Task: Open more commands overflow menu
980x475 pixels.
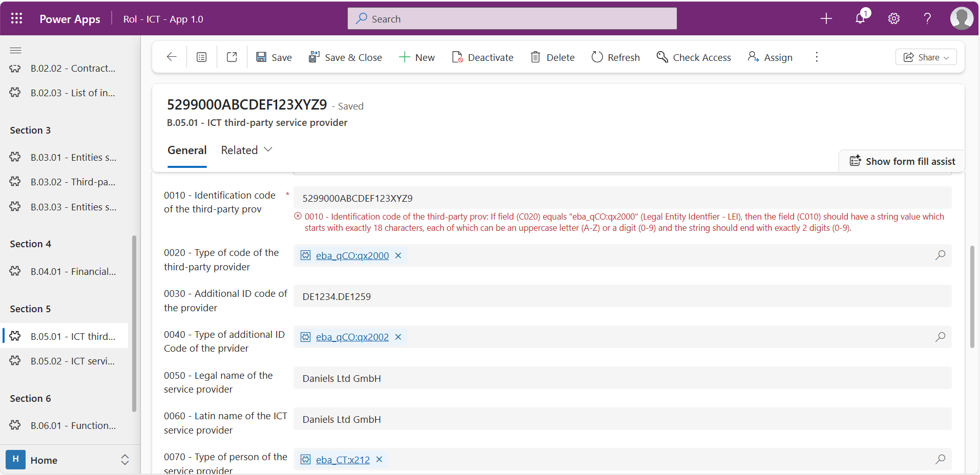Action: (x=817, y=57)
